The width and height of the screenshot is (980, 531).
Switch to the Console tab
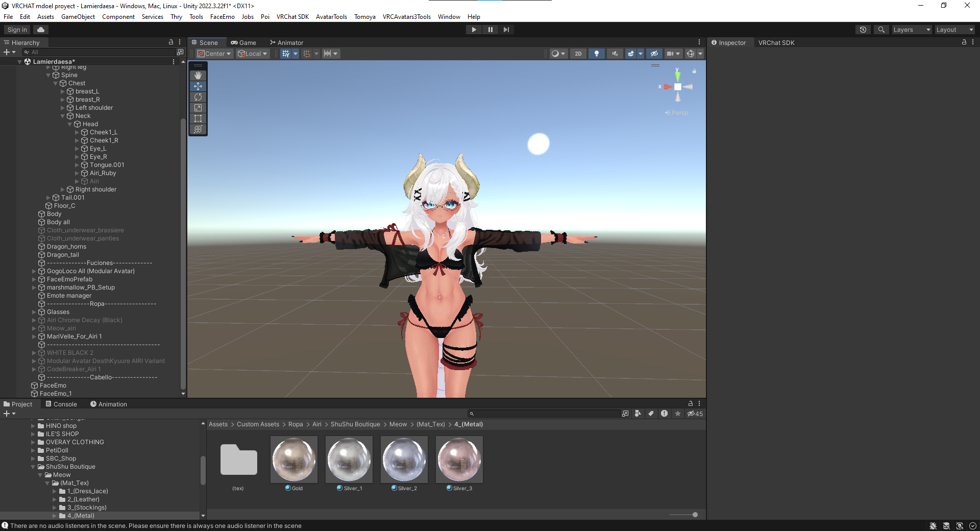tap(61, 404)
